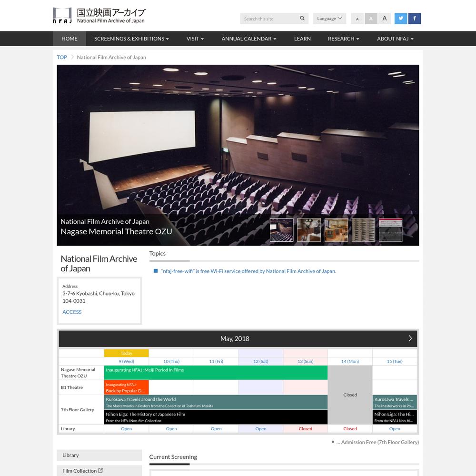Click the yellow Today marker
The width and height of the screenshot is (476, 476).
coord(126,353)
